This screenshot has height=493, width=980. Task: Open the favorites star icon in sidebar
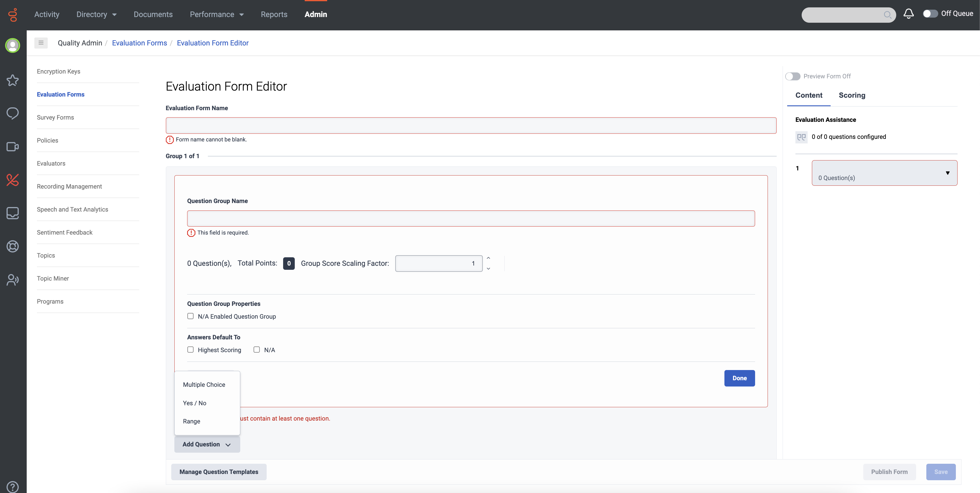[12, 80]
